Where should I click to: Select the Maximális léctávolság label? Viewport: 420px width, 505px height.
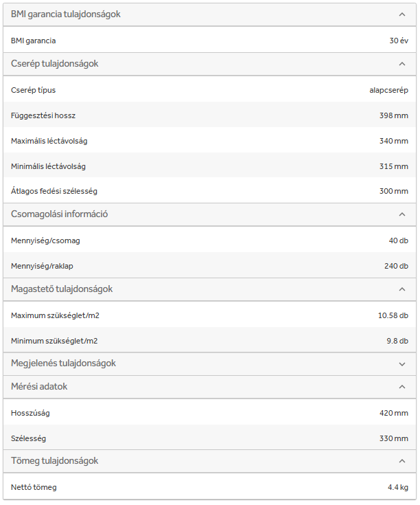click(49, 141)
